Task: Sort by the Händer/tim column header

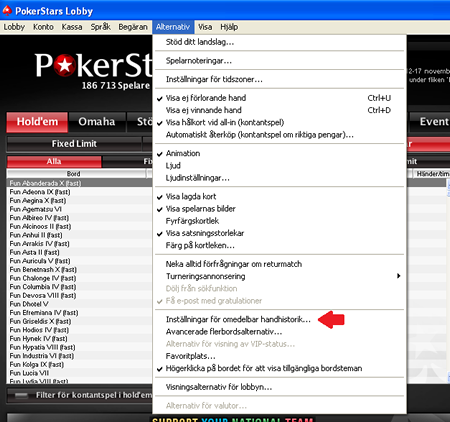Action: click(432, 174)
